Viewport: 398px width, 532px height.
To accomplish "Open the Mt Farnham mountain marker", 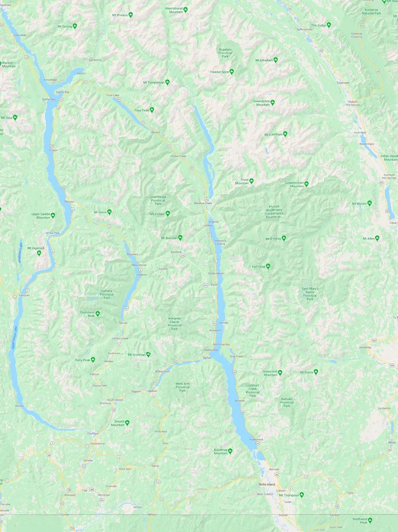I will 285,134.
